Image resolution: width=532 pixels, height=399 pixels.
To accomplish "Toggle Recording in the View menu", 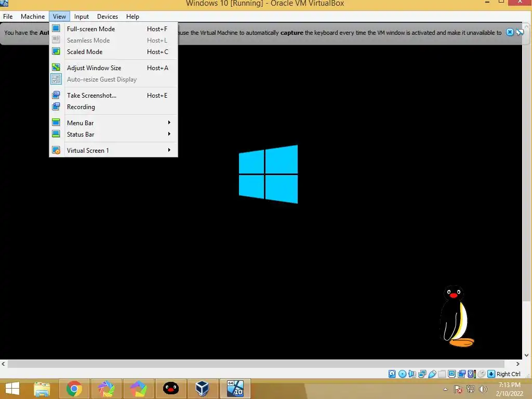I will pyautogui.click(x=114, y=107).
